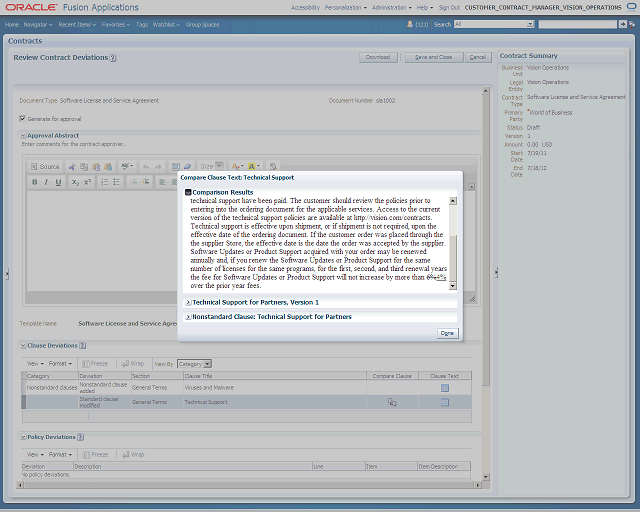The height and width of the screenshot is (512, 640).
Task: Click Freeze in the Clause Deviations toolbar
Action: [x=96, y=363]
